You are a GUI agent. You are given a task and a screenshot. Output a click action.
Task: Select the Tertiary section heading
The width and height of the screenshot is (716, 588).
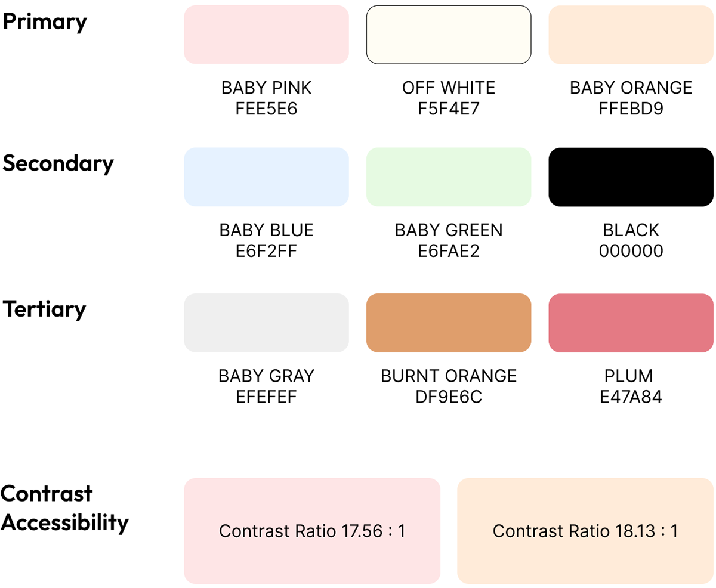(44, 310)
